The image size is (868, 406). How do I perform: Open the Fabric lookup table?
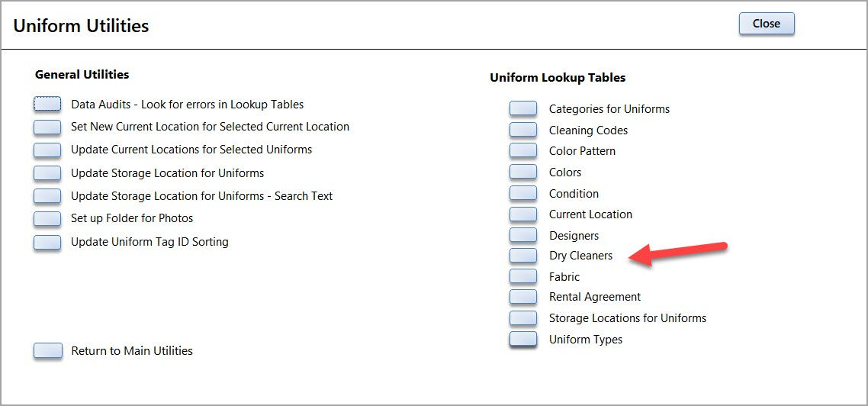(x=523, y=277)
